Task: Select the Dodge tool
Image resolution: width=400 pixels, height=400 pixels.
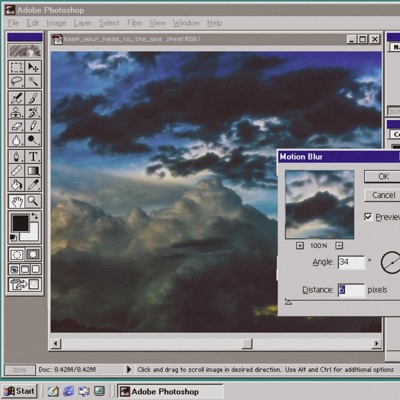Action: click(33, 140)
